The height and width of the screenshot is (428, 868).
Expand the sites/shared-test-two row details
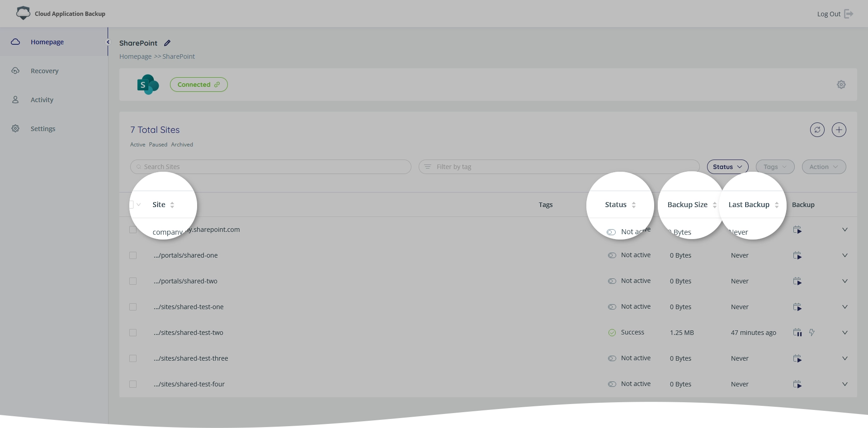pyautogui.click(x=844, y=333)
